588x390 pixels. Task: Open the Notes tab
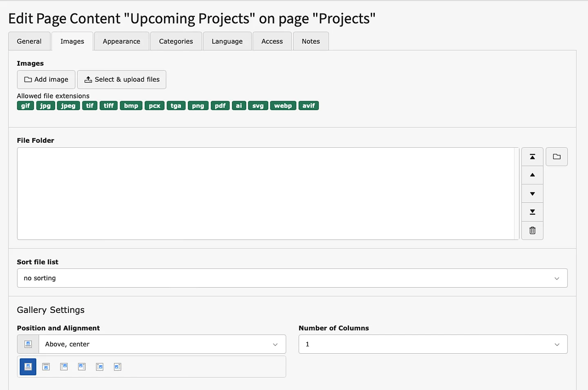310,41
